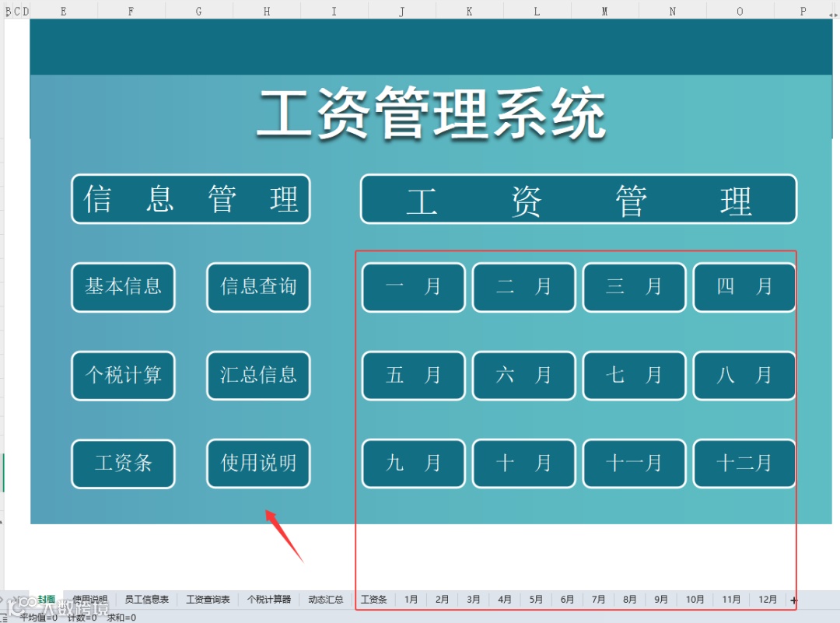This screenshot has height=623, width=840.
Task: Switch to the 6月 sheet tab
Action: point(567,600)
